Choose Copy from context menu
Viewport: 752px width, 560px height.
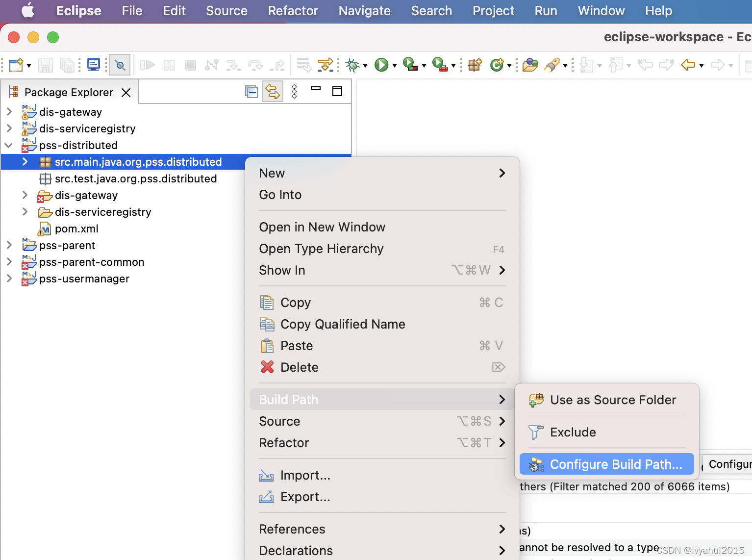tap(382, 303)
